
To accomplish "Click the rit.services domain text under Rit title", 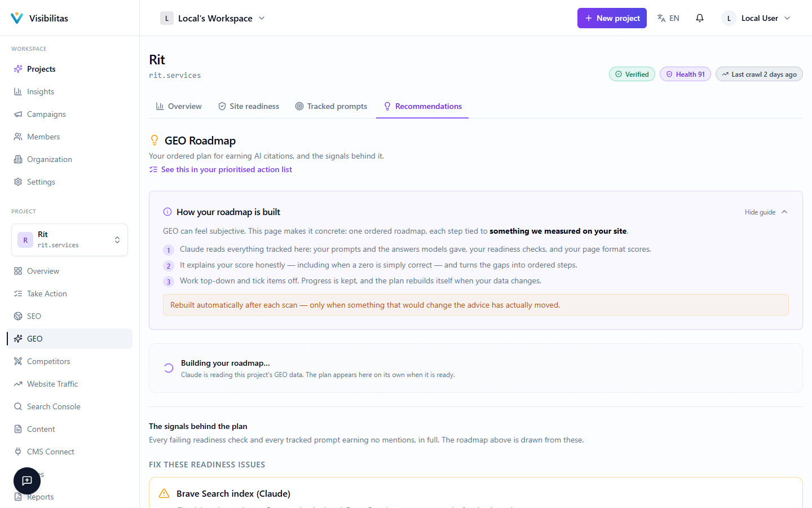I will [175, 75].
